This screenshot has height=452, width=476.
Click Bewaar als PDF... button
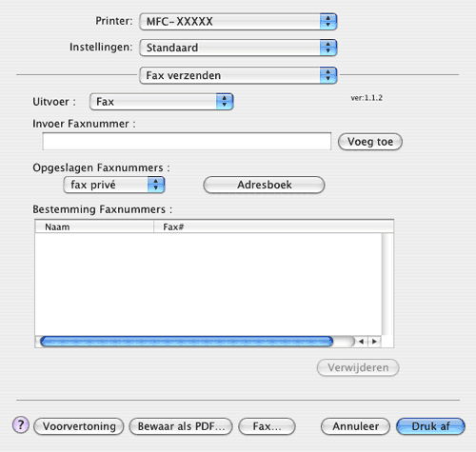click(x=181, y=426)
